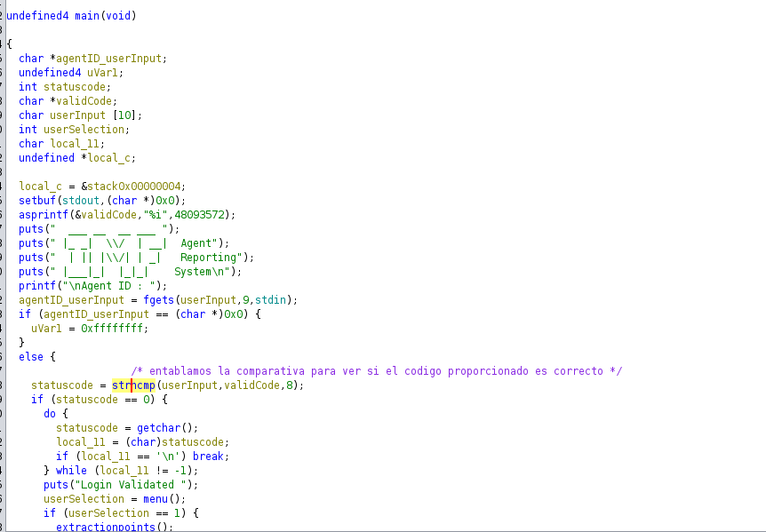766x532 pixels.
Task: Click the 0xffffffff value assigned to uVar1
Action: (x=115, y=329)
